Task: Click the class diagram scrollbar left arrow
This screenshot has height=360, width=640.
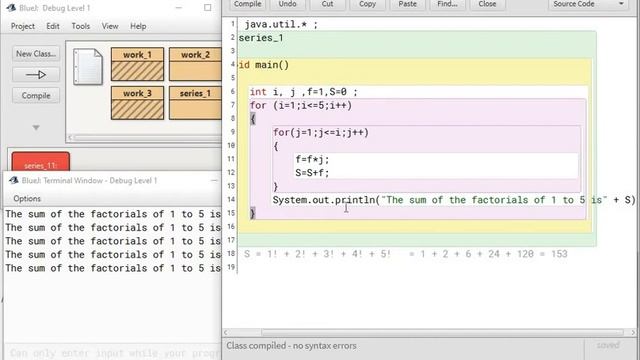Action: pyautogui.click(x=70, y=138)
